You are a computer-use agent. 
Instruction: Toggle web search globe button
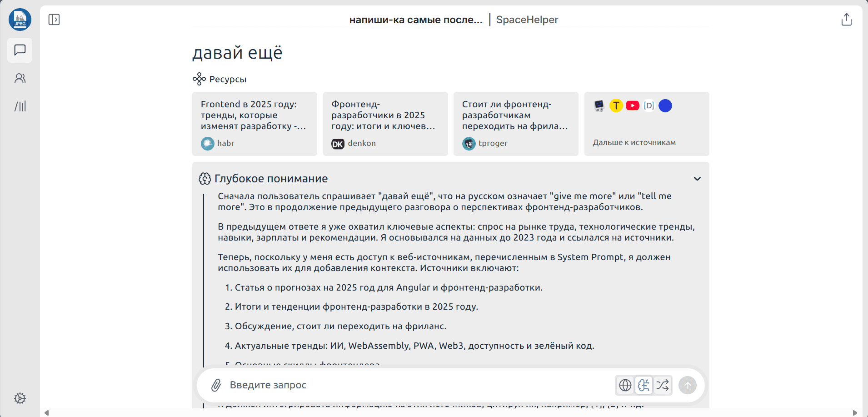pyautogui.click(x=625, y=385)
